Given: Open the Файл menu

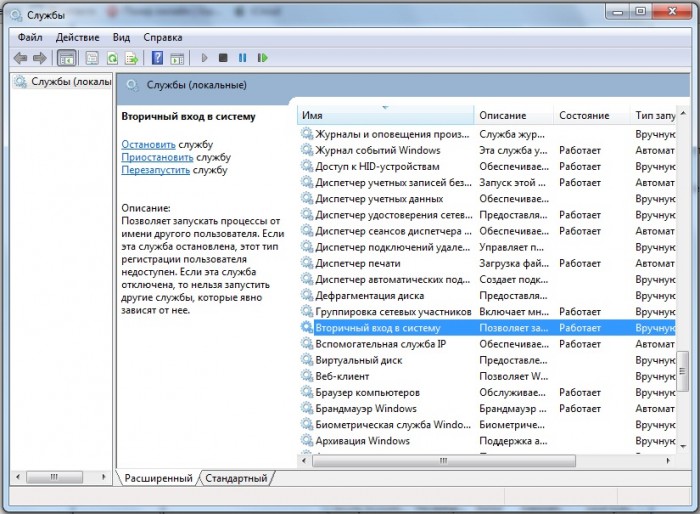Looking at the screenshot, I should 30,38.
